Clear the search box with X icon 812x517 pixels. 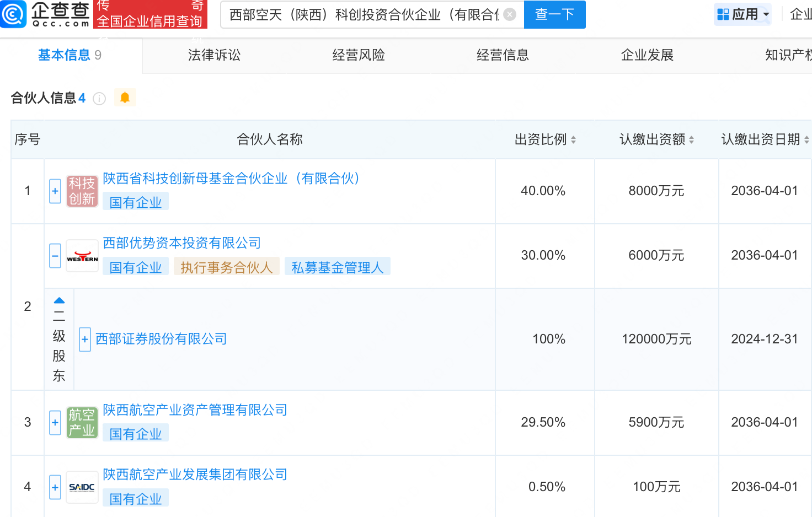click(x=510, y=14)
